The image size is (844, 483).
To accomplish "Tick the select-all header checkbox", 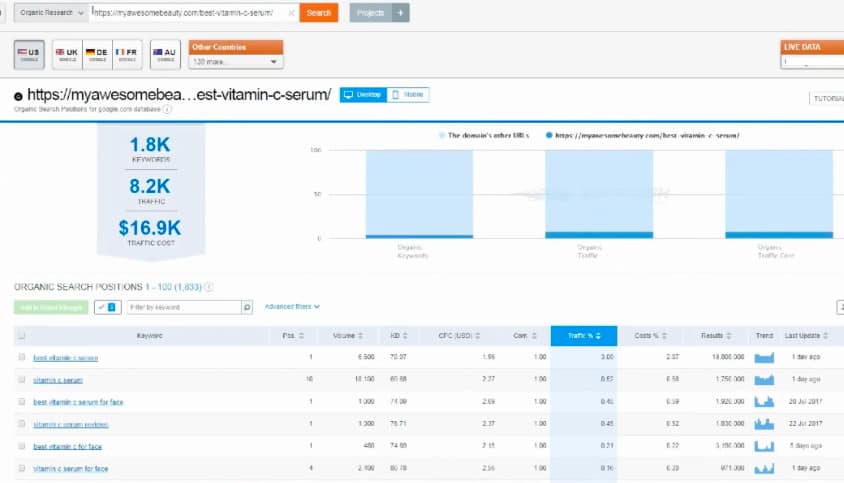I will pos(22,335).
